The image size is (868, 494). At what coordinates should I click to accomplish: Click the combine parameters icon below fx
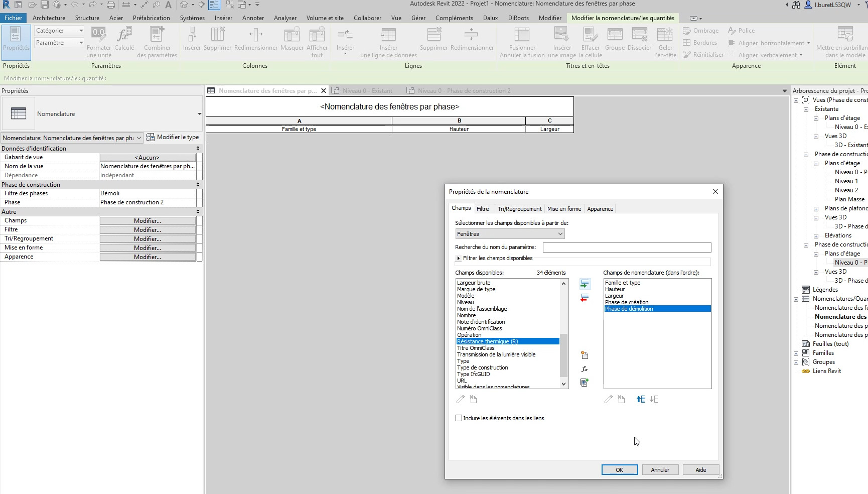(585, 383)
